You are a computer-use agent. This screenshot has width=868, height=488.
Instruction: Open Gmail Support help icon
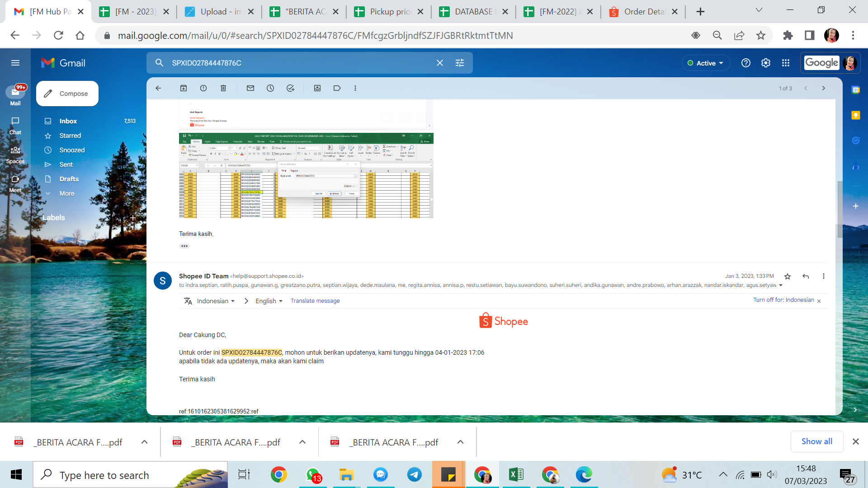tap(746, 63)
